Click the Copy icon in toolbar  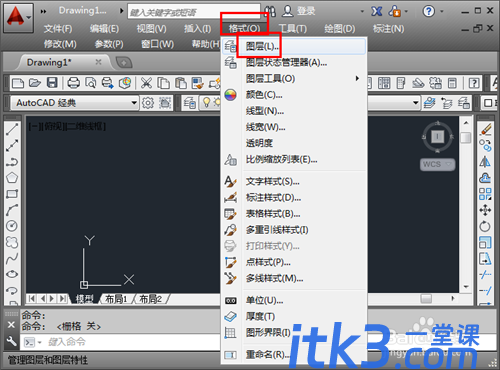[x=163, y=83]
